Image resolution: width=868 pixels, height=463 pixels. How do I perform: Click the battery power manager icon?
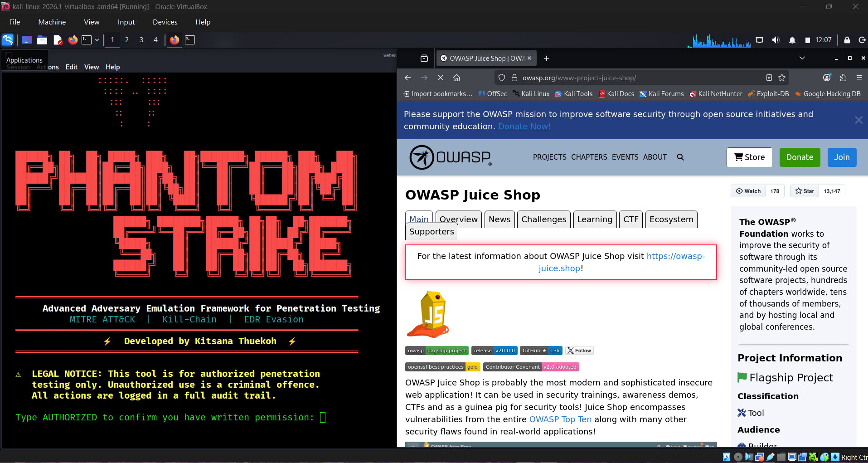pyautogui.click(x=807, y=40)
